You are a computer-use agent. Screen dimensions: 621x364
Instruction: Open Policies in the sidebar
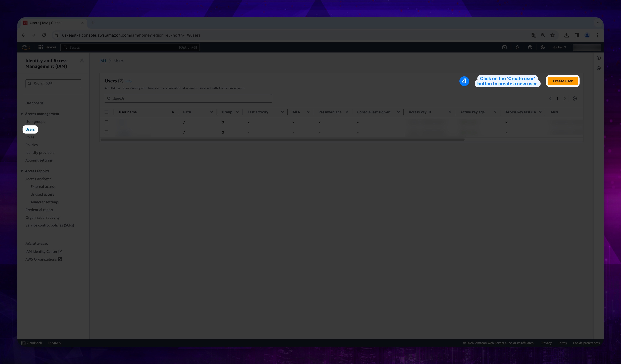(x=32, y=145)
